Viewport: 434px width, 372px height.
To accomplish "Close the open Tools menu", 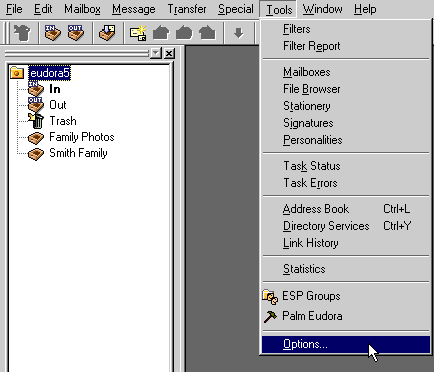I will point(279,10).
